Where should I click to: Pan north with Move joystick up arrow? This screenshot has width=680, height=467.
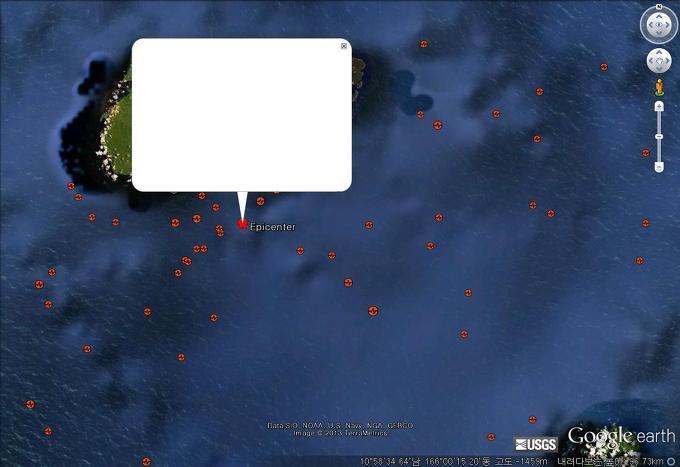[x=659, y=52]
